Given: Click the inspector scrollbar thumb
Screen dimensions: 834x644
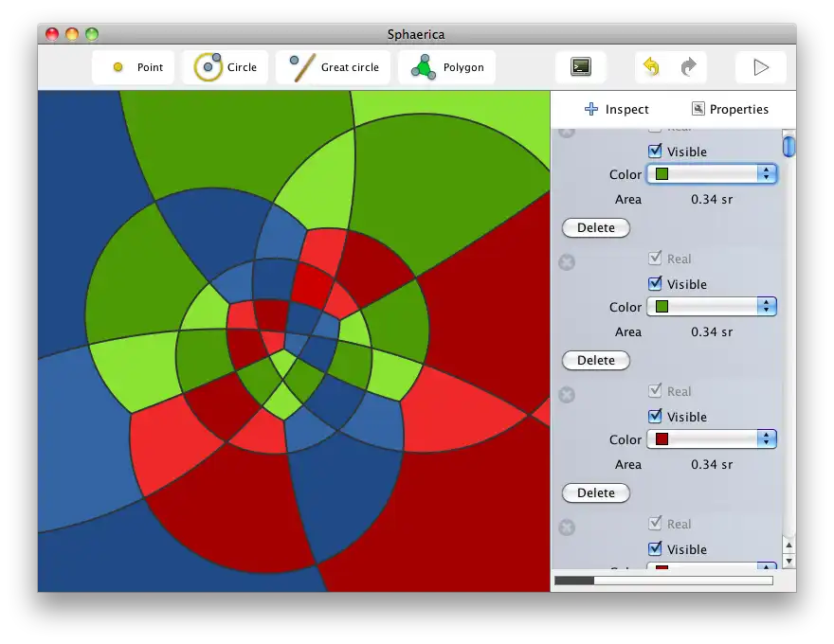Looking at the screenshot, I should tap(789, 147).
